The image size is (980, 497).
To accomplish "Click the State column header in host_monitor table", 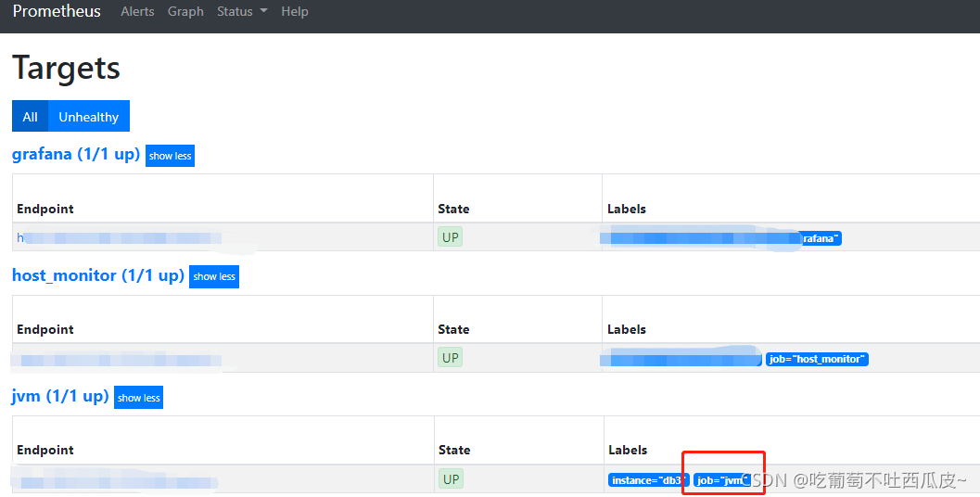I will 453,329.
